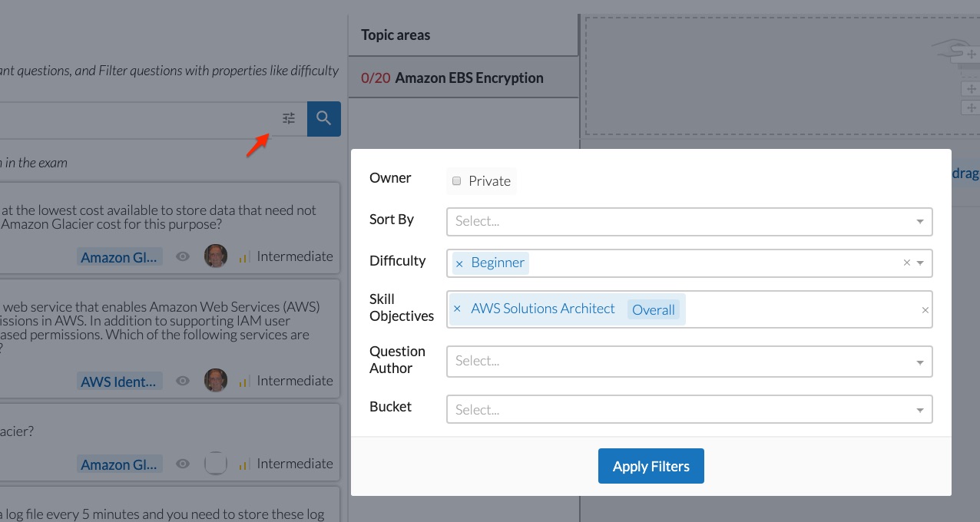980x522 pixels.
Task: Remove the Beginner difficulty tag
Action: pyautogui.click(x=459, y=263)
